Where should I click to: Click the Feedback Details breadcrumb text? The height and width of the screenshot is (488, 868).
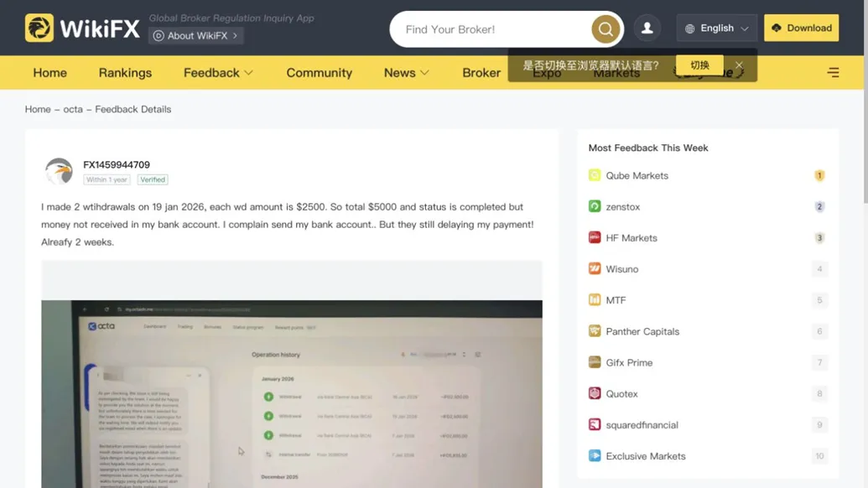(133, 109)
